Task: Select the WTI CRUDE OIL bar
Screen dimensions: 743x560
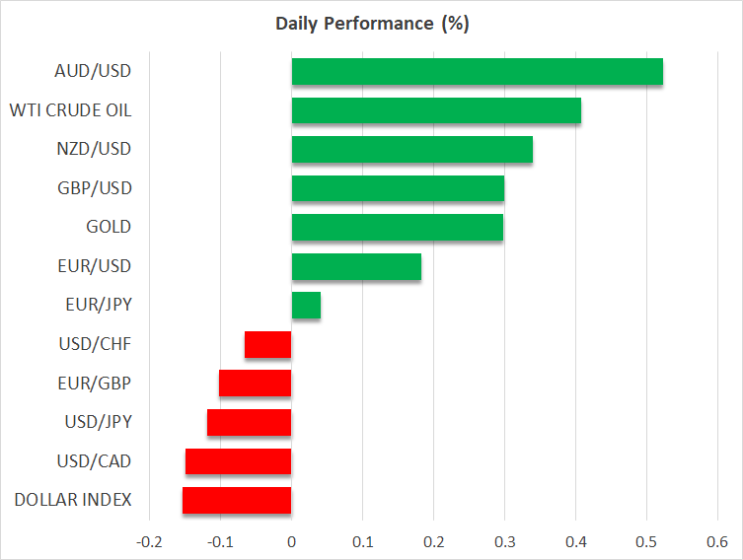Action: click(x=436, y=110)
